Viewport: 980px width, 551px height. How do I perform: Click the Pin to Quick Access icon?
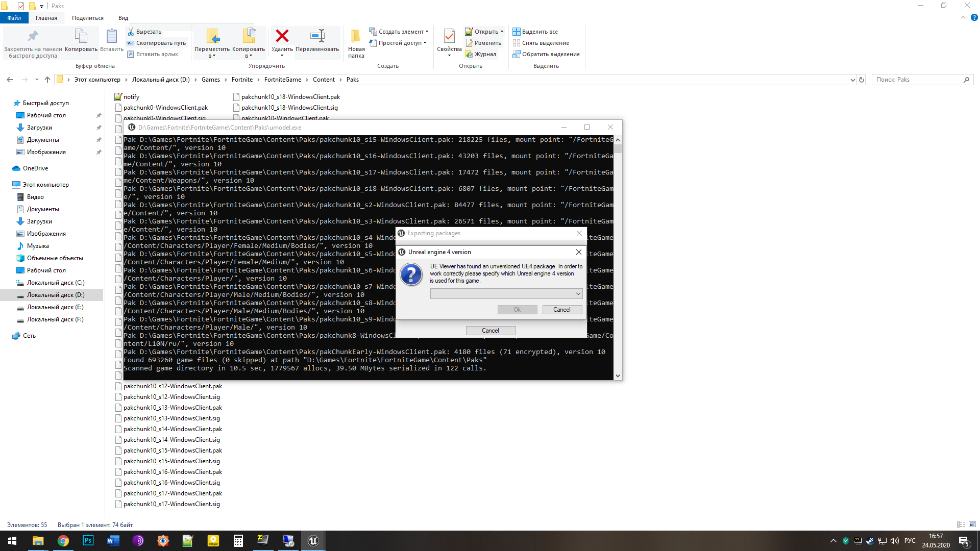click(x=33, y=36)
